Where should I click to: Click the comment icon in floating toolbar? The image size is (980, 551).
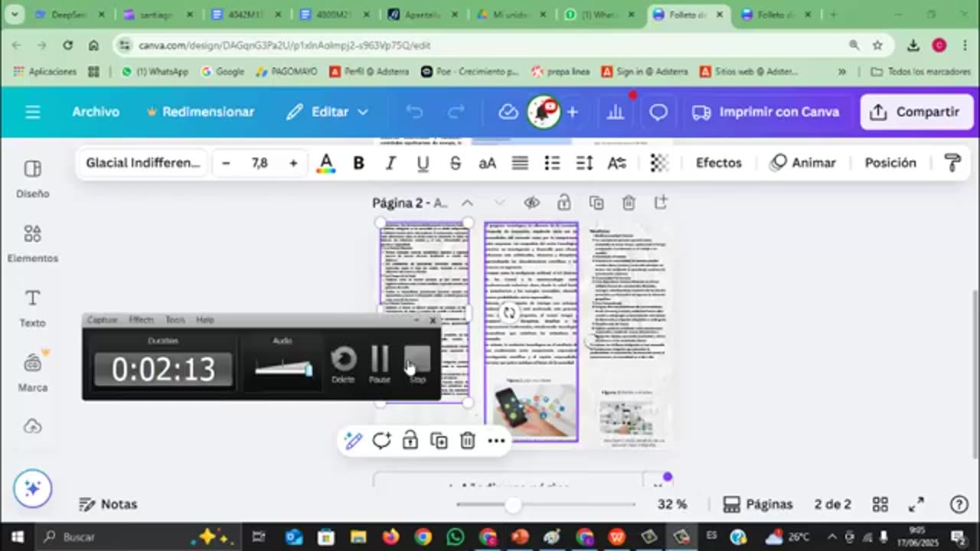(381, 441)
